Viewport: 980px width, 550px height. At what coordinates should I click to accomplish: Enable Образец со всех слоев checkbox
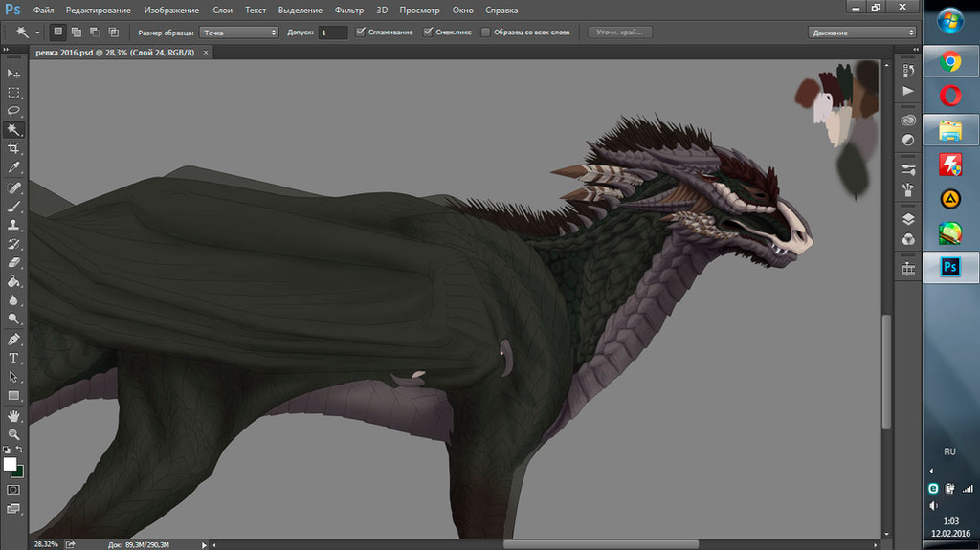485,32
